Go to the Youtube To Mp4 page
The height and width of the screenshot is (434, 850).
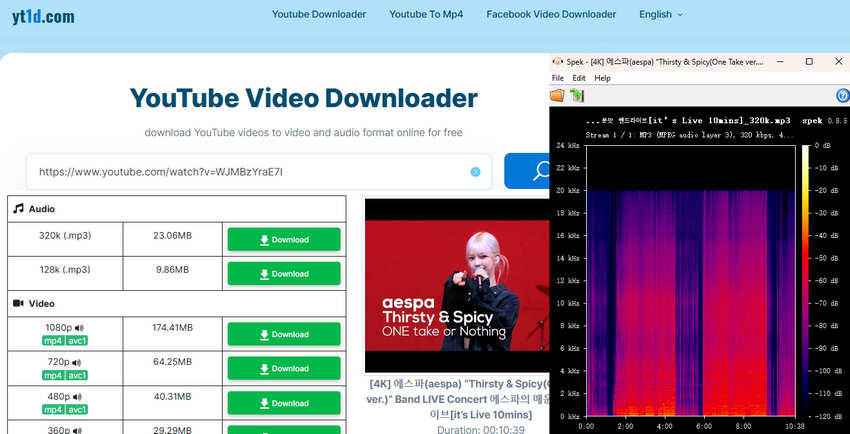tap(426, 15)
